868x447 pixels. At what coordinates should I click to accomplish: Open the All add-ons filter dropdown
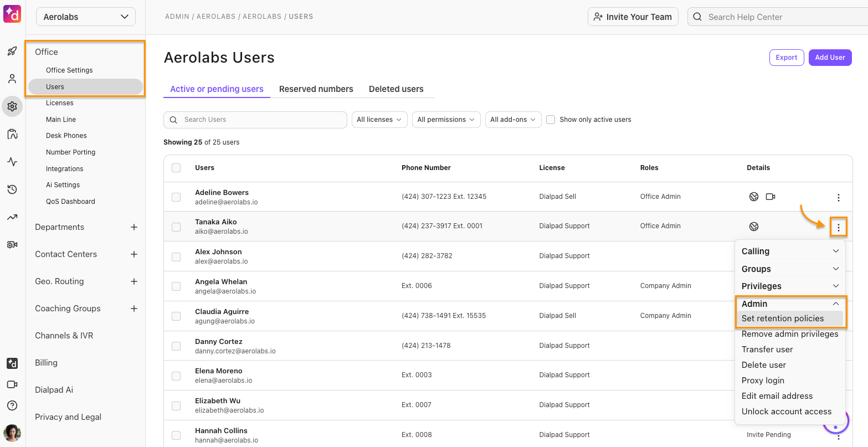[513, 120]
